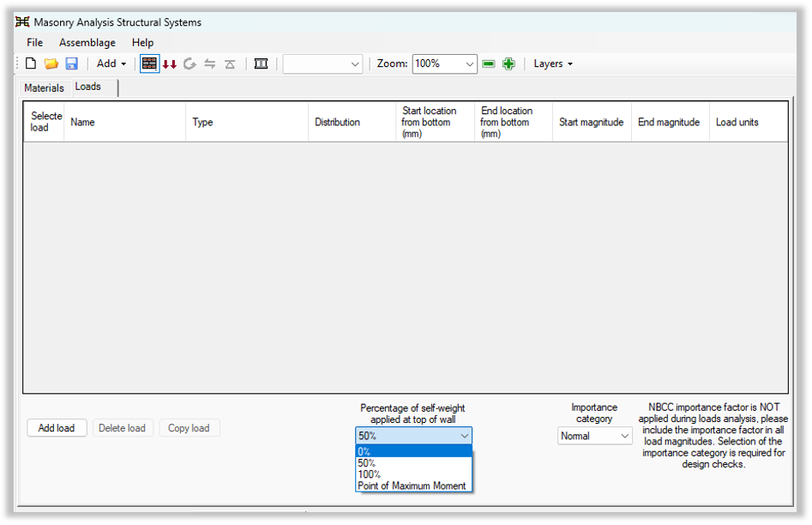The image size is (812, 525).
Task: Select the brick wall view icon
Action: point(149,63)
